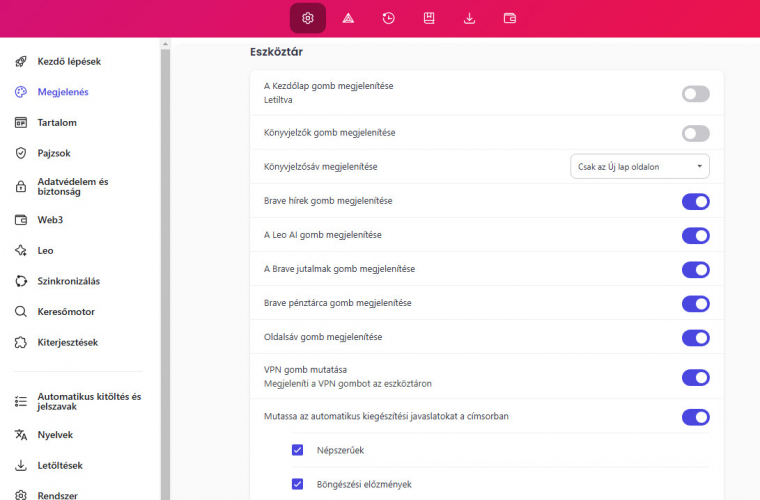Click the wallet icon next to Web3
Screen dimensions: 760x500
coord(21,220)
